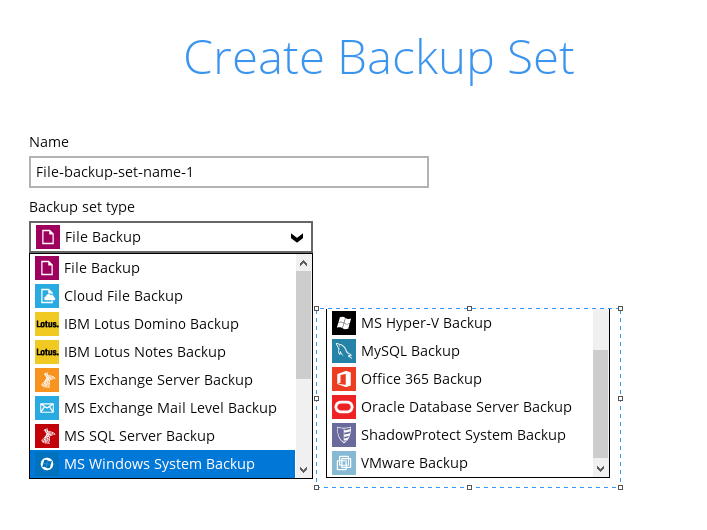The image size is (707, 530).
Task: Click the IBM Lotus Domino Lotus icon
Action: [x=47, y=324]
